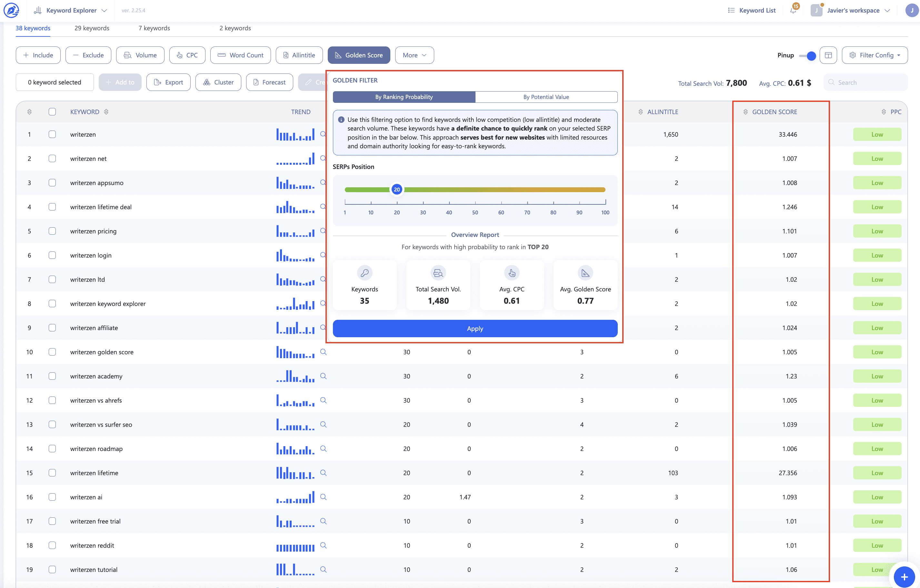Viewport: 920px width, 588px height.
Task: Click the J user avatar icon
Action: click(912, 10)
